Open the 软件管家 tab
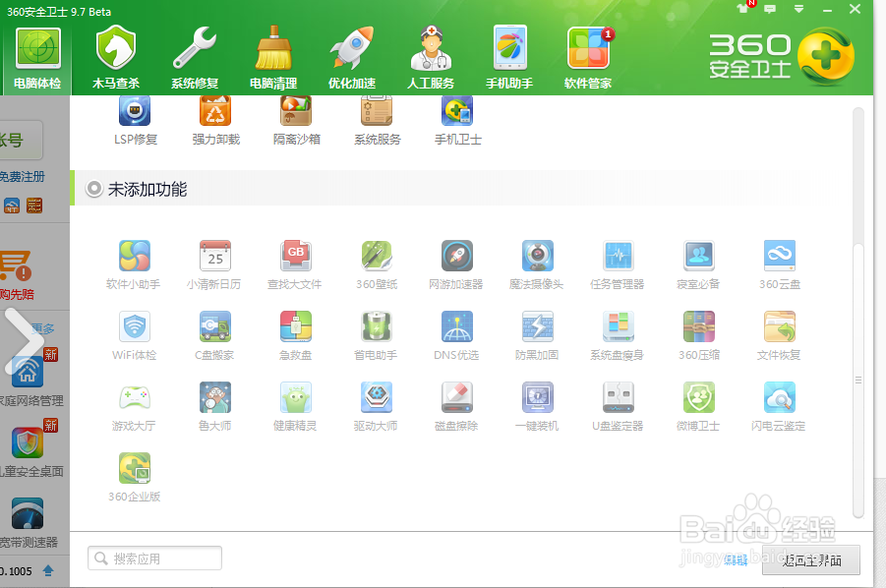Image resolution: width=886 pixels, height=588 pixels. 588,59
